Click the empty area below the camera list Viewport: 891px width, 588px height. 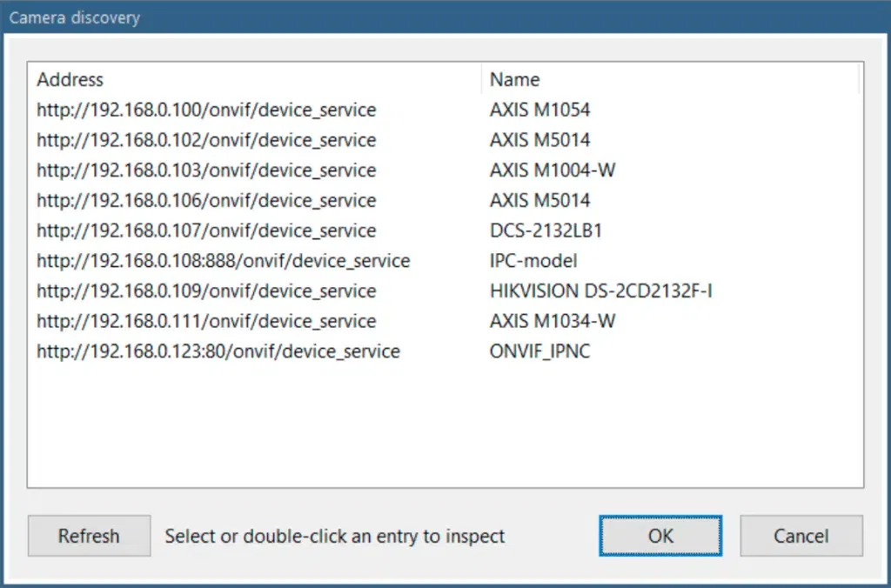click(444, 426)
